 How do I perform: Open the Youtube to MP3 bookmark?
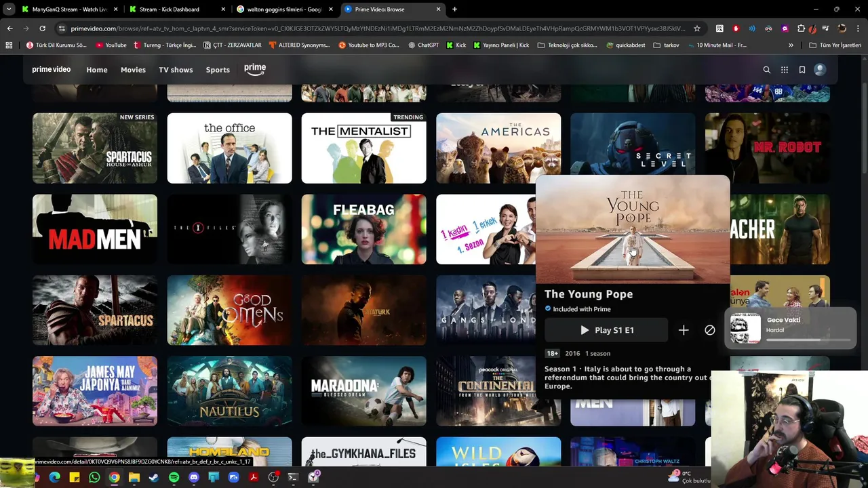pos(369,45)
